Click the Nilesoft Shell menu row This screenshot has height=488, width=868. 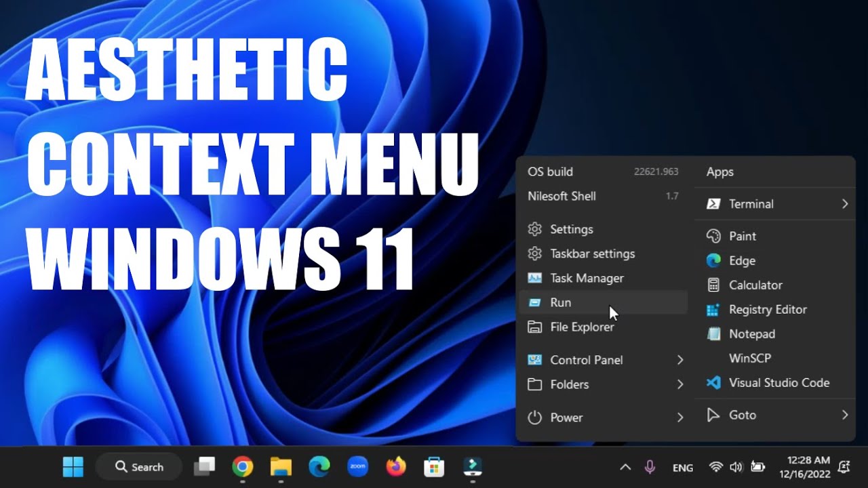[x=604, y=196]
